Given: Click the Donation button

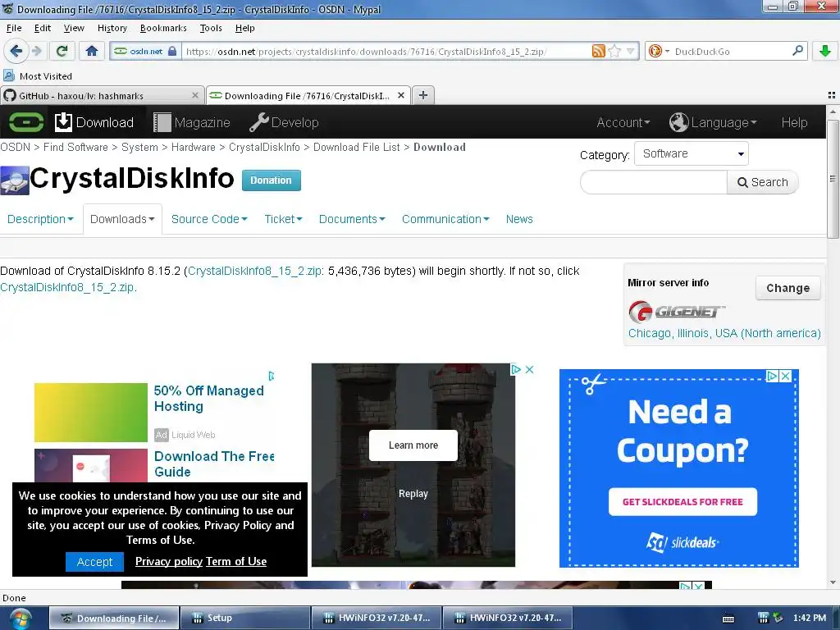Looking at the screenshot, I should tap(271, 180).
